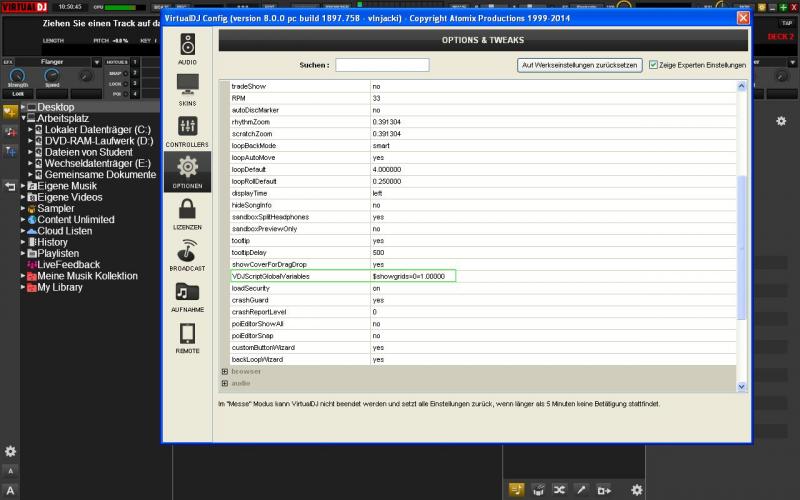The width and height of the screenshot is (800, 500).
Task: Select DVD-RAM-Laufwerk (D:) drive
Action: 98,141
